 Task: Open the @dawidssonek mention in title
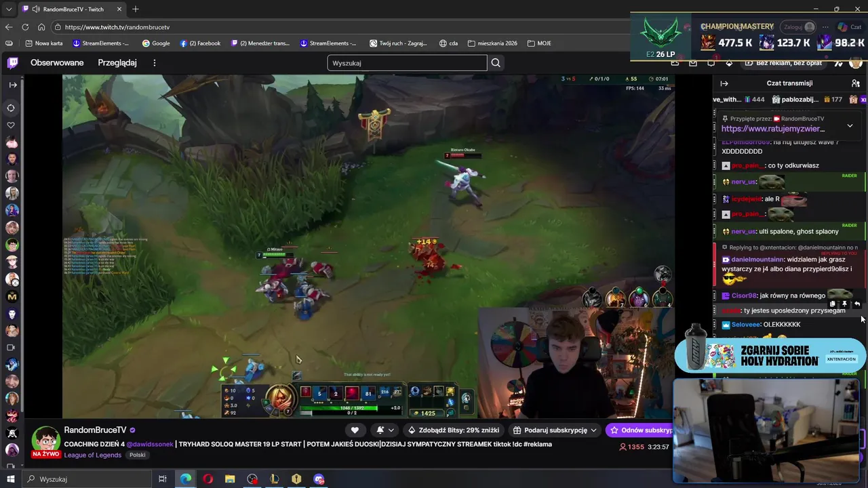[x=150, y=444]
